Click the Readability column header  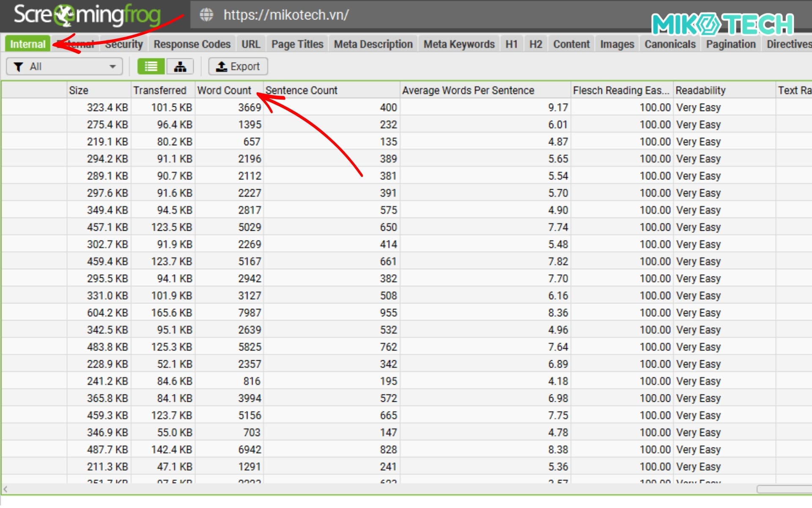(700, 90)
